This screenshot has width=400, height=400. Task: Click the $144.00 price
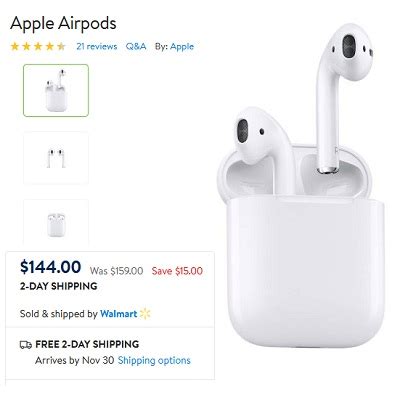50,267
